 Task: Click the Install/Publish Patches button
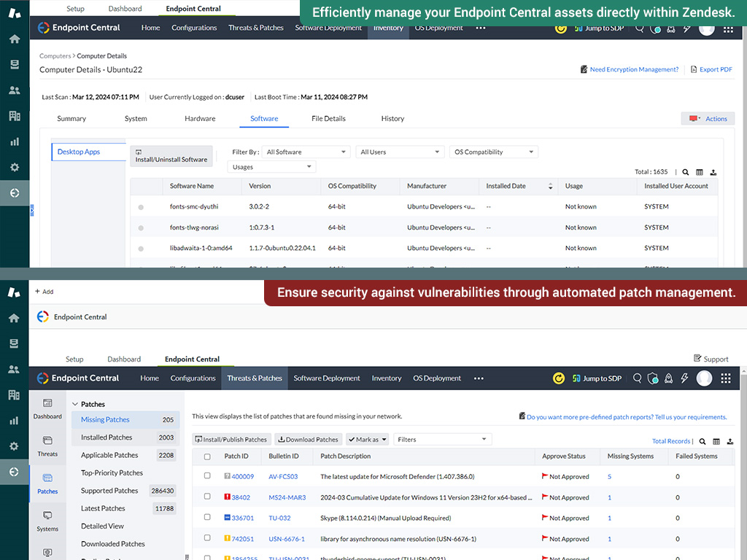231,439
